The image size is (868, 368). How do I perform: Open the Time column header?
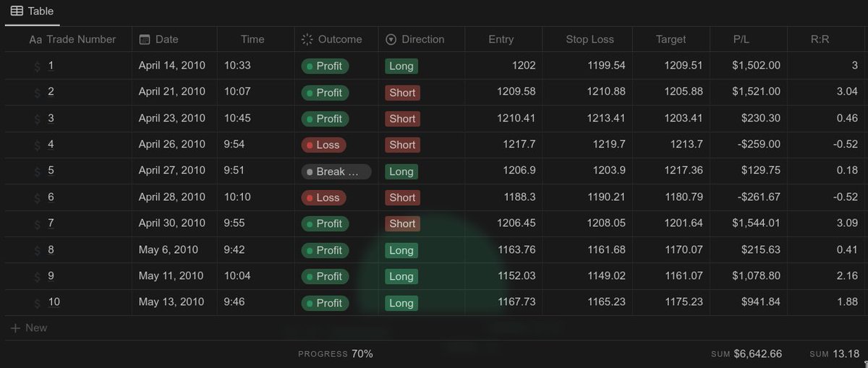(x=256, y=39)
